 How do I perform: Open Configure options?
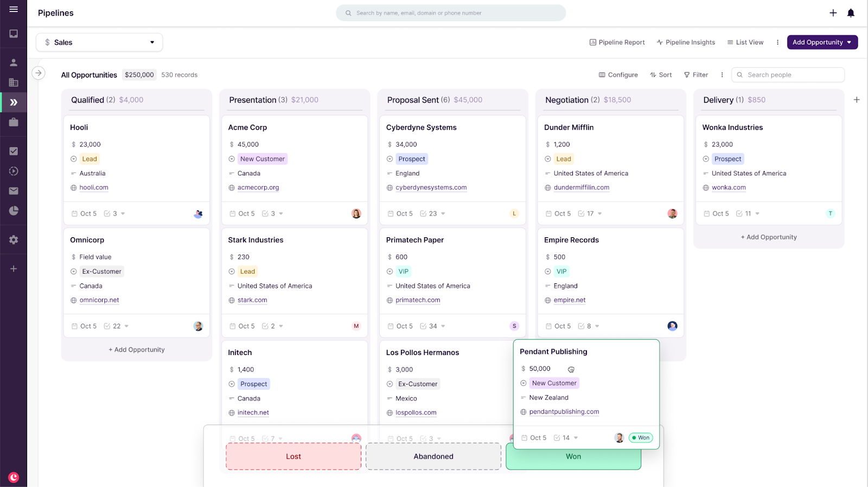(618, 75)
